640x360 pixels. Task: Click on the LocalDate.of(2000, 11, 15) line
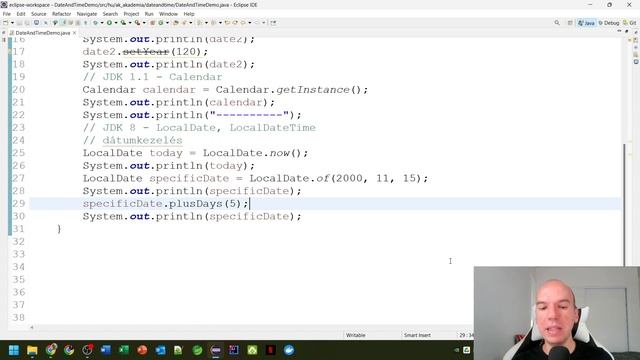(255, 178)
